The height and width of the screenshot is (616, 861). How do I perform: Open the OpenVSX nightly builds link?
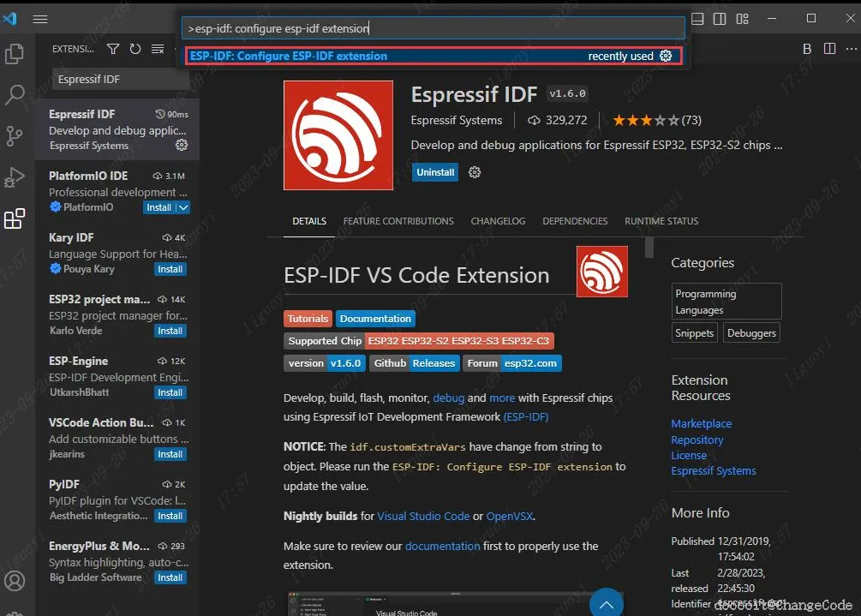(x=510, y=516)
